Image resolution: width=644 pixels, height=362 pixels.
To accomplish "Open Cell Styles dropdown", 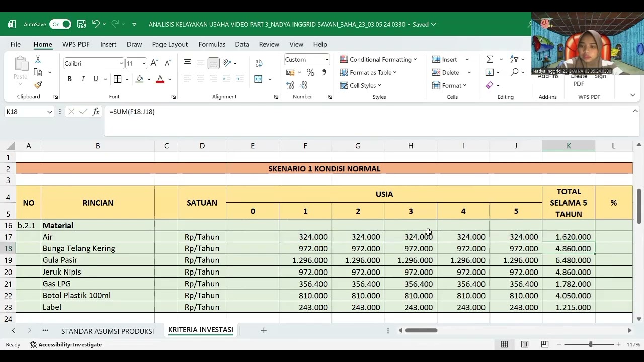I will point(361,85).
